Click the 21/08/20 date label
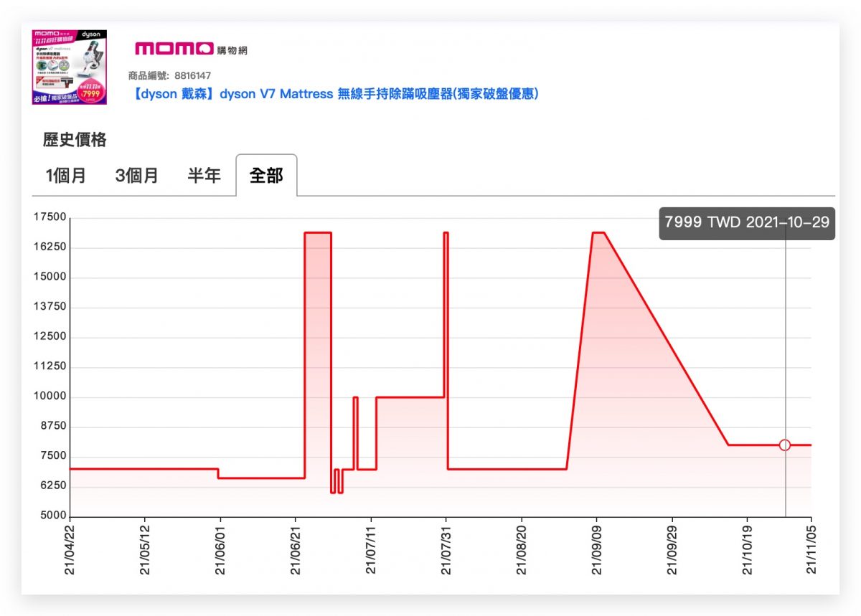Viewport: 861px width, 616px height. coord(522,549)
